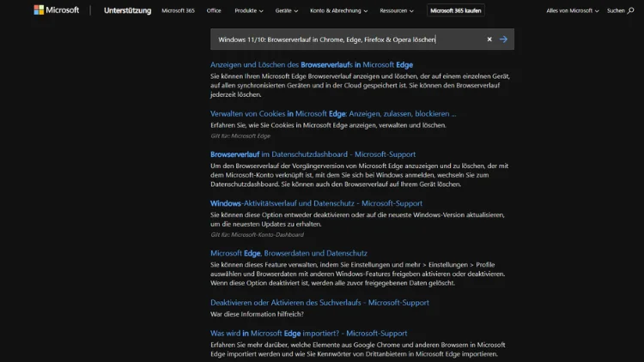
Task: Open the Suchen magnifier search in header
Action: (x=620, y=10)
